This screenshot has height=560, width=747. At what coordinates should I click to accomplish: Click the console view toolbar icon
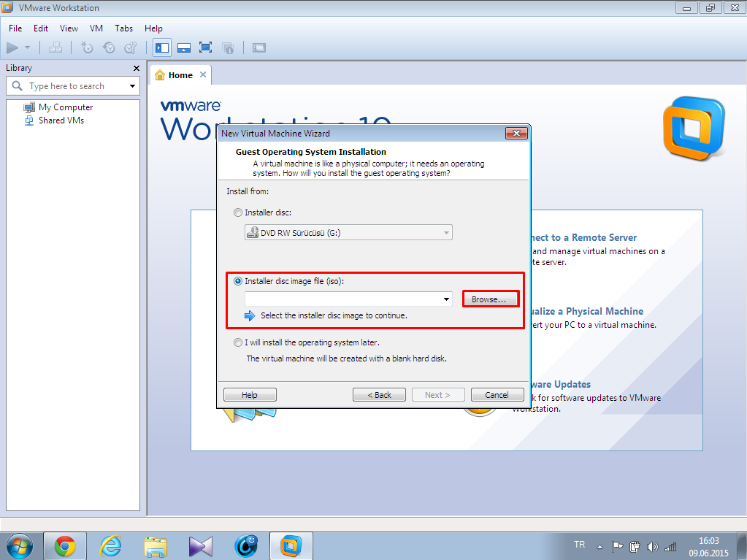259,47
